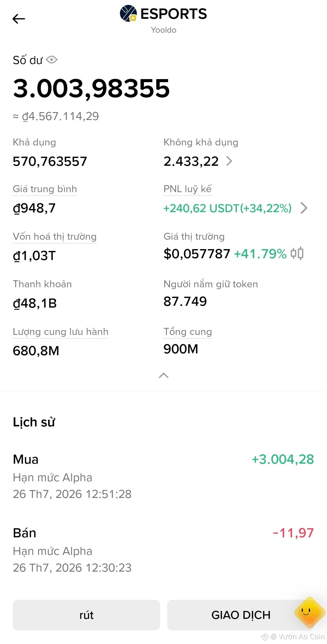Go back using the arrow icon
This screenshot has width=327, height=644.
click(x=18, y=19)
